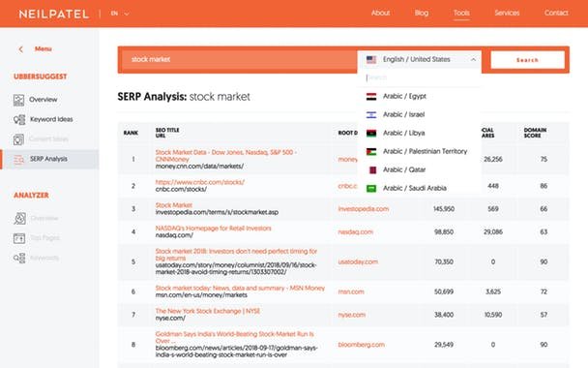
Task: Expand the EN site language selector
Action: 120,14
